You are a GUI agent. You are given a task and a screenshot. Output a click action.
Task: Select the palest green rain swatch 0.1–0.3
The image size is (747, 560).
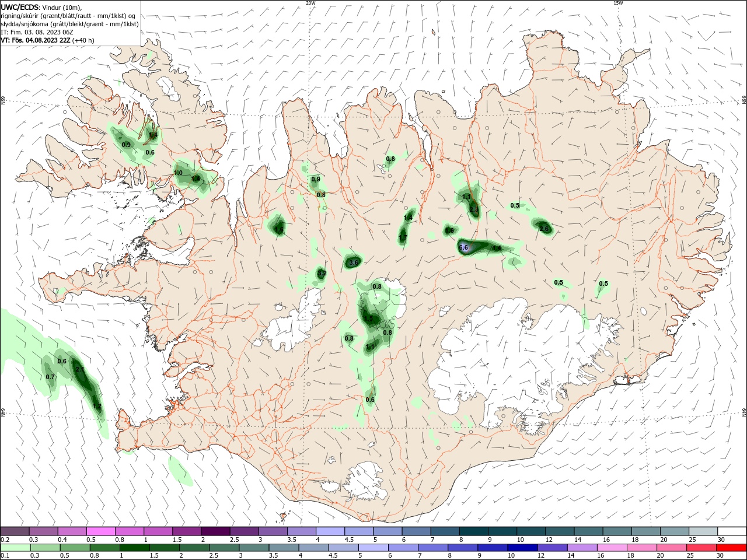(x=15, y=548)
